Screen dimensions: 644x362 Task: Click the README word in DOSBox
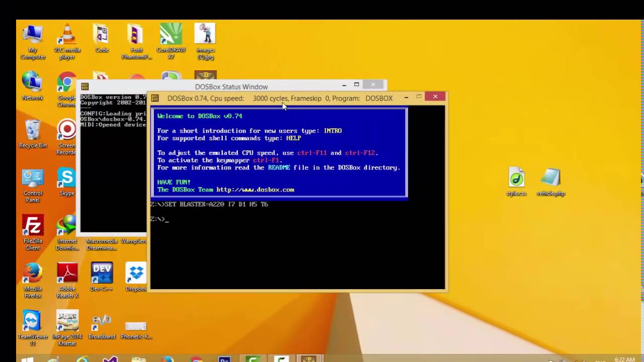[279, 167]
